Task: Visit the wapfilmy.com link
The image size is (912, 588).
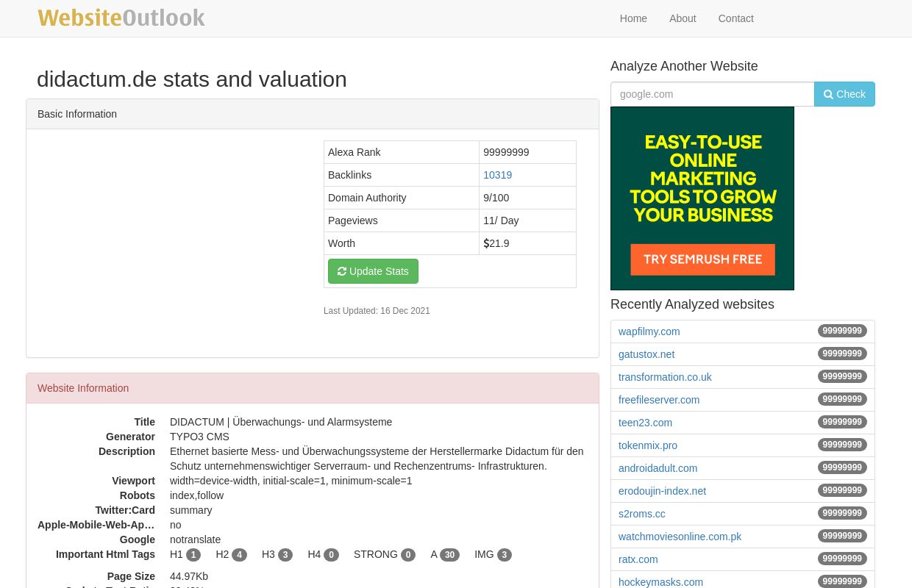Action: (649, 331)
